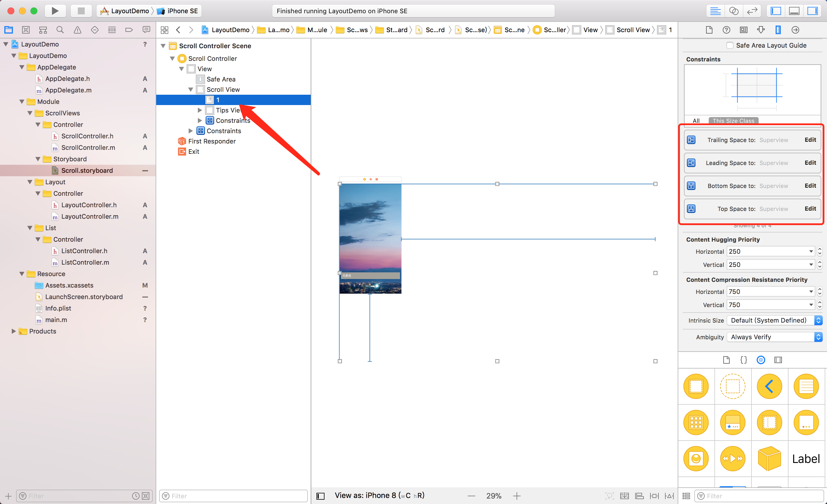
Task: Select the Attributes inspector icon
Action: tap(761, 30)
